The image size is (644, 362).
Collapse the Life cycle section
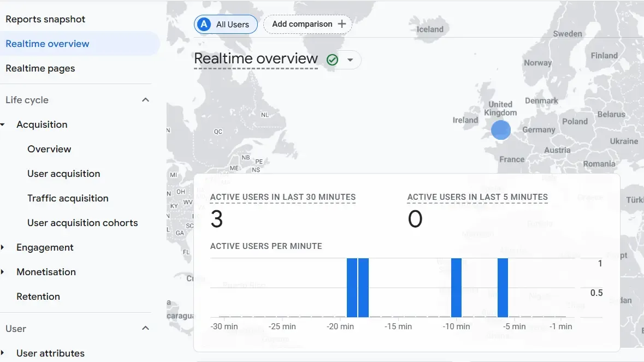pyautogui.click(x=145, y=100)
